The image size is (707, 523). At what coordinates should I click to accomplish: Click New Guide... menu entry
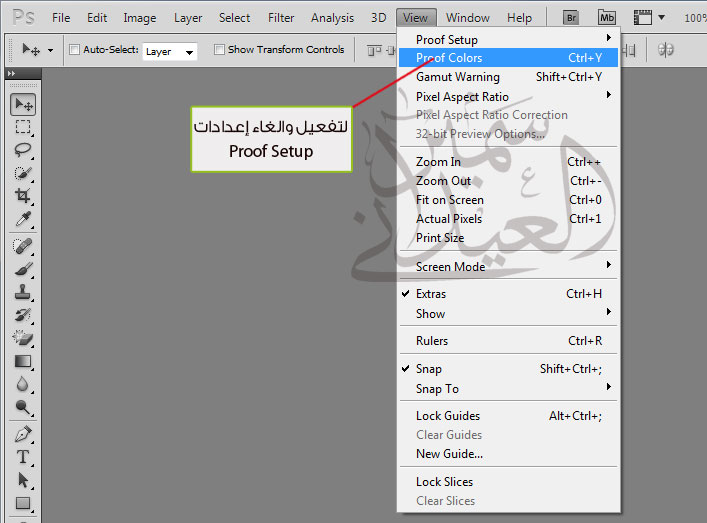pos(449,454)
